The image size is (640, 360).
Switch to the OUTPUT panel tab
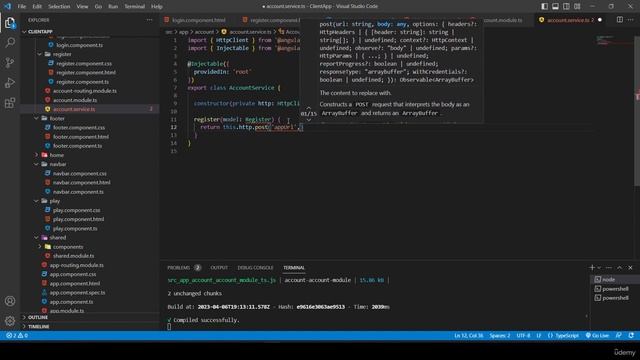pos(219,267)
